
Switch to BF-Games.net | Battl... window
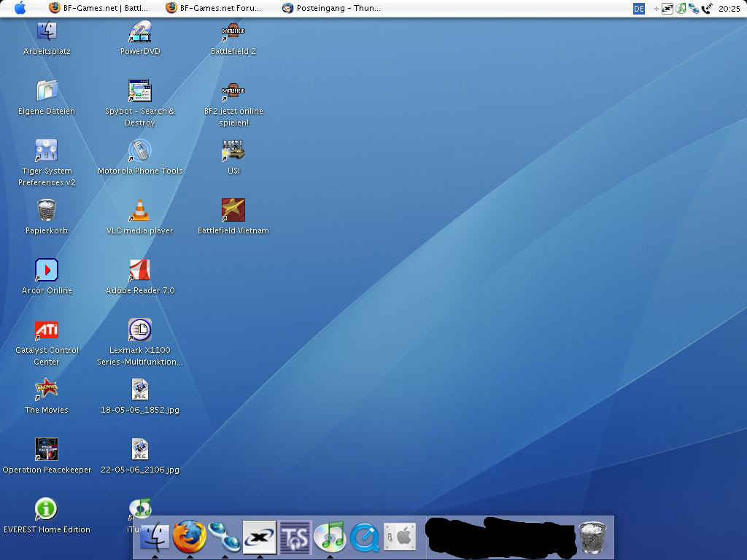(98, 8)
